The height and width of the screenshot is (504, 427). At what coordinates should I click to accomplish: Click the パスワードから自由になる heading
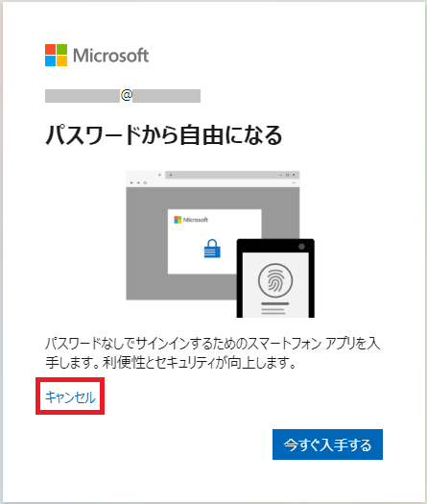[x=163, y=135]
